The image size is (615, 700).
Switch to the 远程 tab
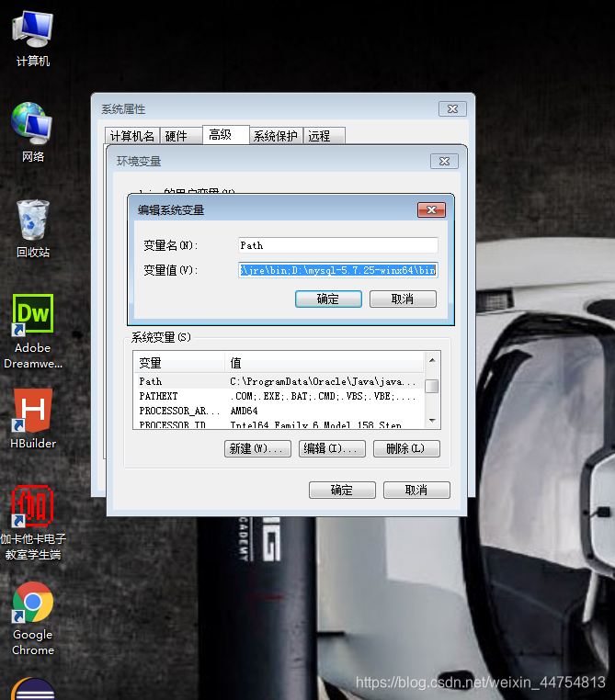tap(325, 136)
